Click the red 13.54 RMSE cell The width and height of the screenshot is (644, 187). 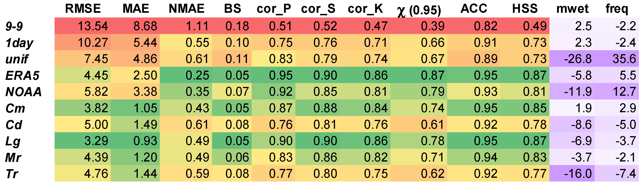pos(93,26)
